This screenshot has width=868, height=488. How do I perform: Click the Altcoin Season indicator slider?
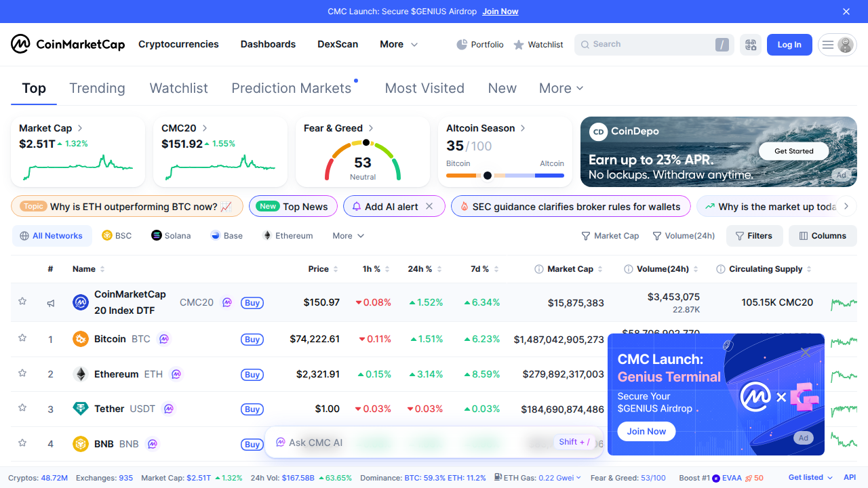pos(488,176)
